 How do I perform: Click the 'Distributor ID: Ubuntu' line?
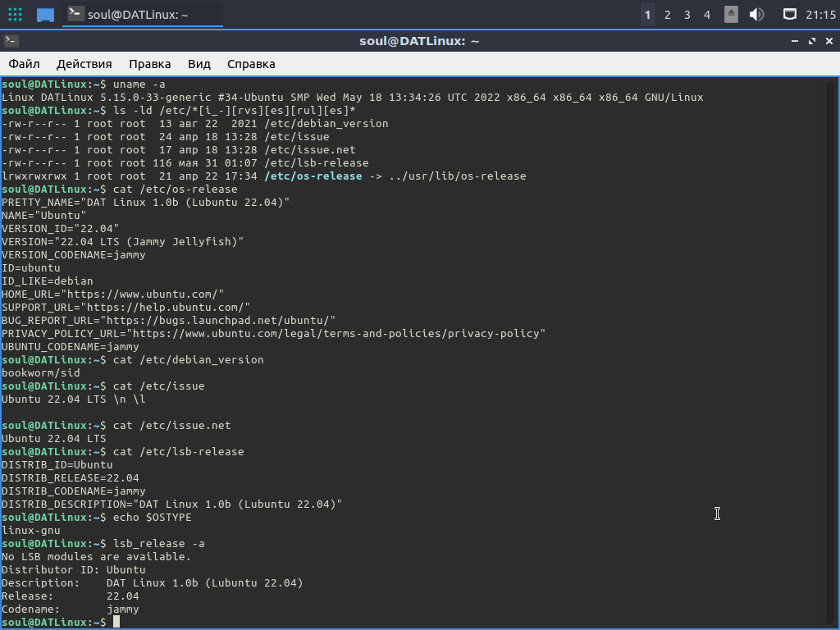click(73, 570)
